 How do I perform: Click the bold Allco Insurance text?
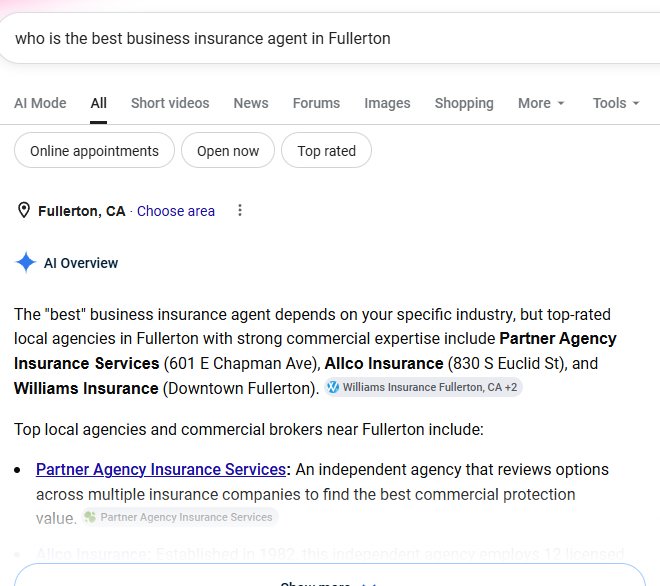[x=384, y=363]
